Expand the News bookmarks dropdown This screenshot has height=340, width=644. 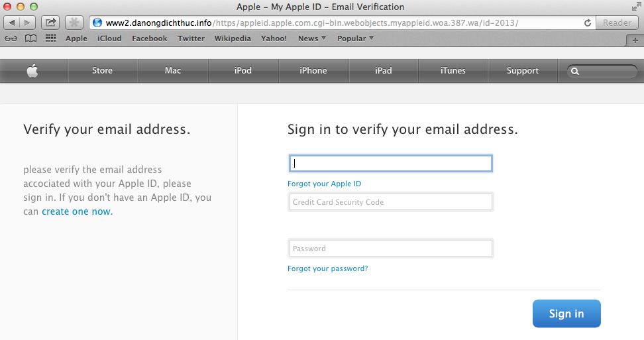tap(311, 38)
